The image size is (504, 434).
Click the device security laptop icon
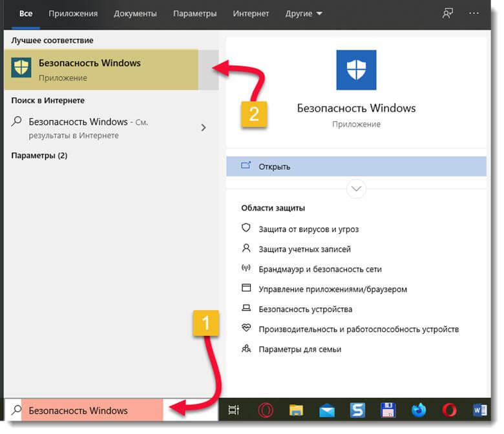click(x=246, y=308)
